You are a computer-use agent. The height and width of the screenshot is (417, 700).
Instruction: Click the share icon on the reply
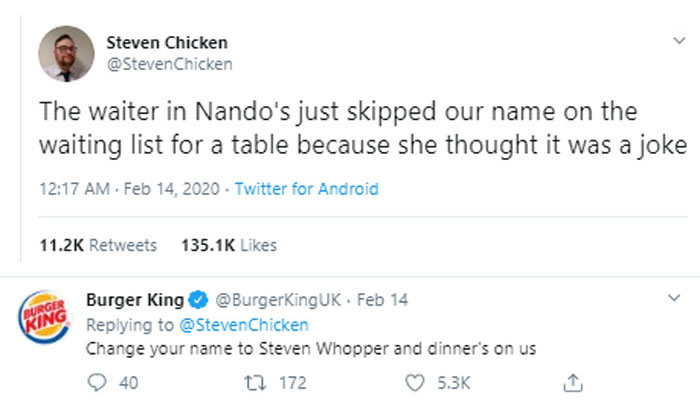573,382
